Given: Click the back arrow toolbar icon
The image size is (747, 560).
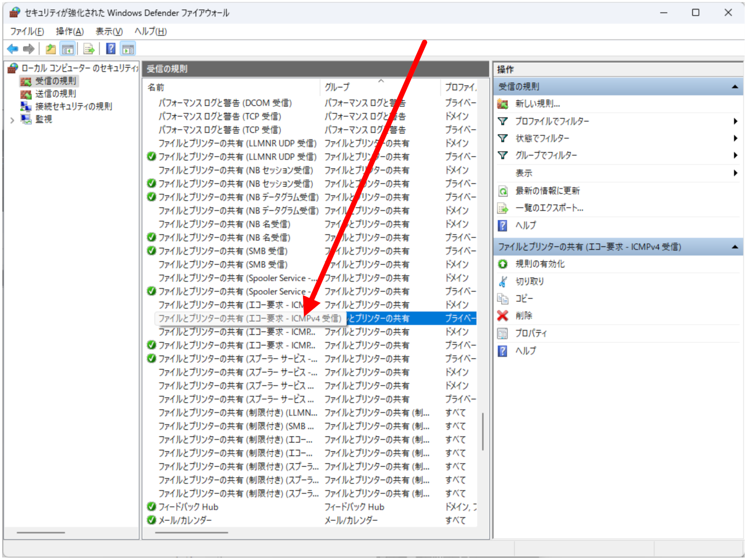Looking at the screenshot, I should point(13,49).
